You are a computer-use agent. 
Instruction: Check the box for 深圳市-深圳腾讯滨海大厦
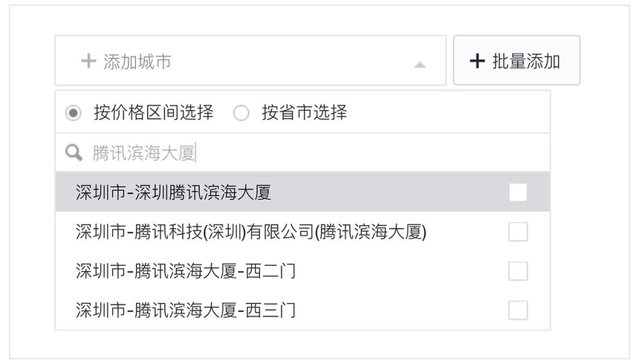(x=518, y=192)
